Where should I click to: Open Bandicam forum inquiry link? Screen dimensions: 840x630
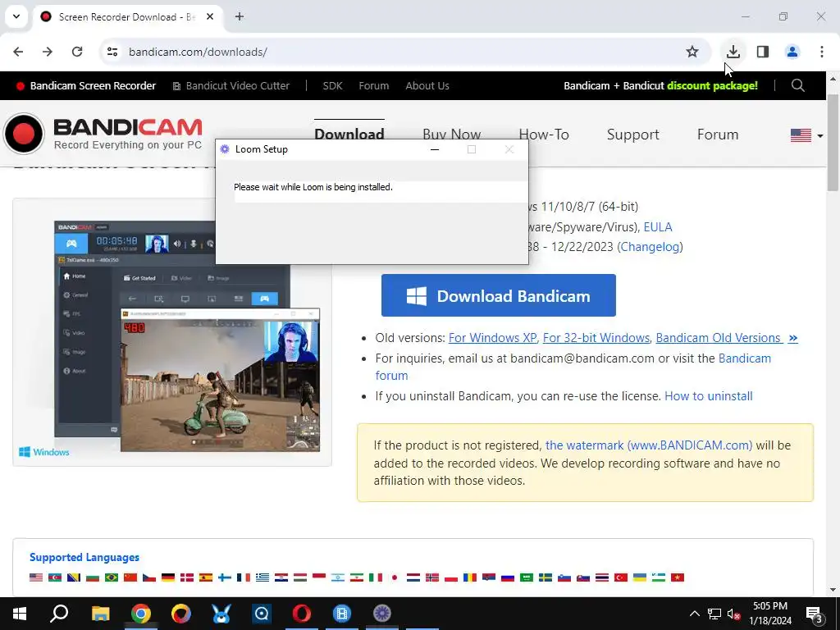click(573, 367)
